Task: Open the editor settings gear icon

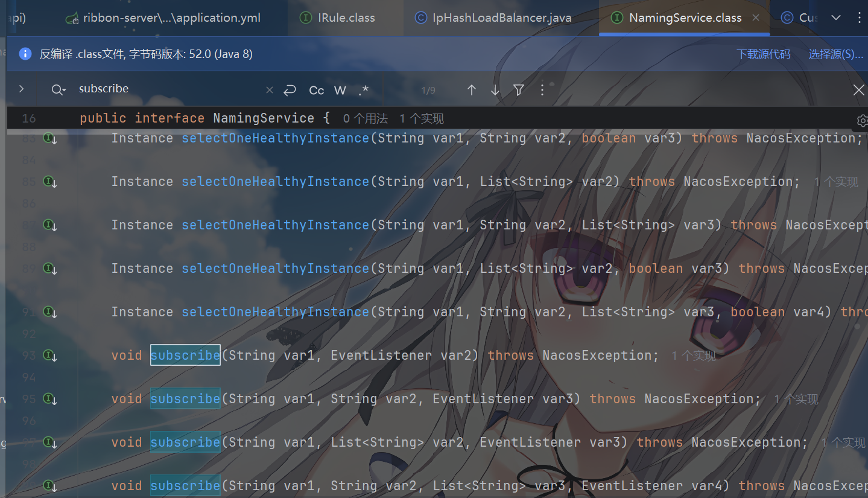Action: 862,120
